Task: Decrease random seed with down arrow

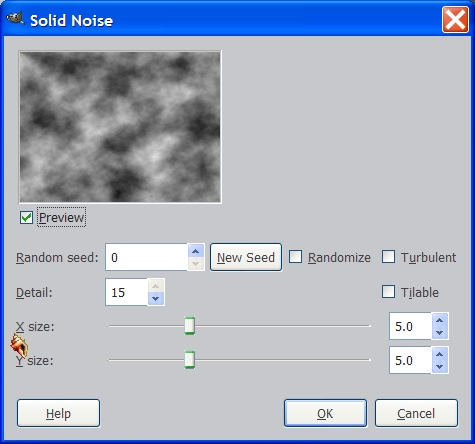Action: point(196,264)
